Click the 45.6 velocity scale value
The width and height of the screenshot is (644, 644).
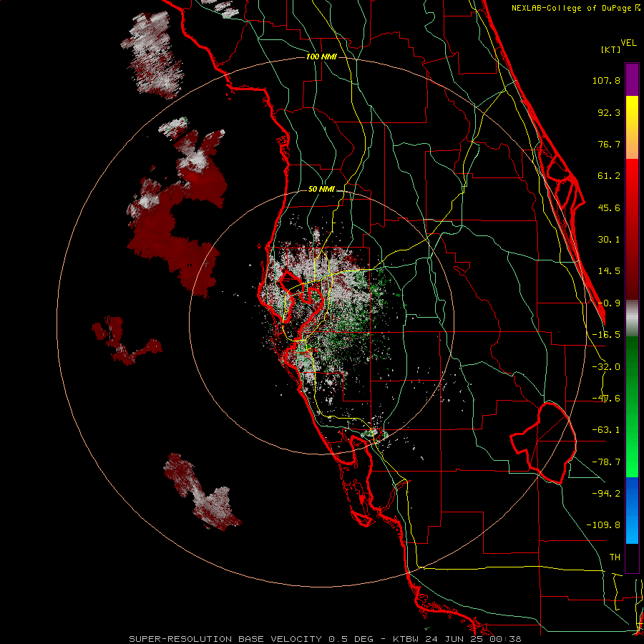(609, 208)
